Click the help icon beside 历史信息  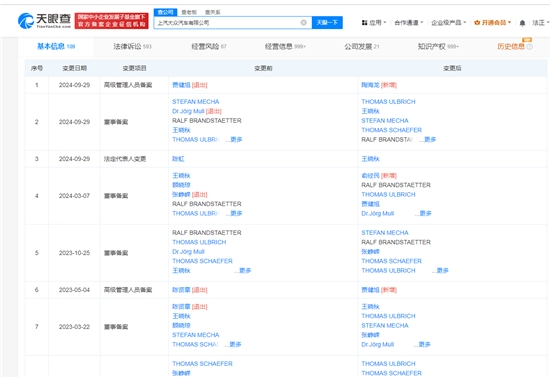(x=530, y=47)
